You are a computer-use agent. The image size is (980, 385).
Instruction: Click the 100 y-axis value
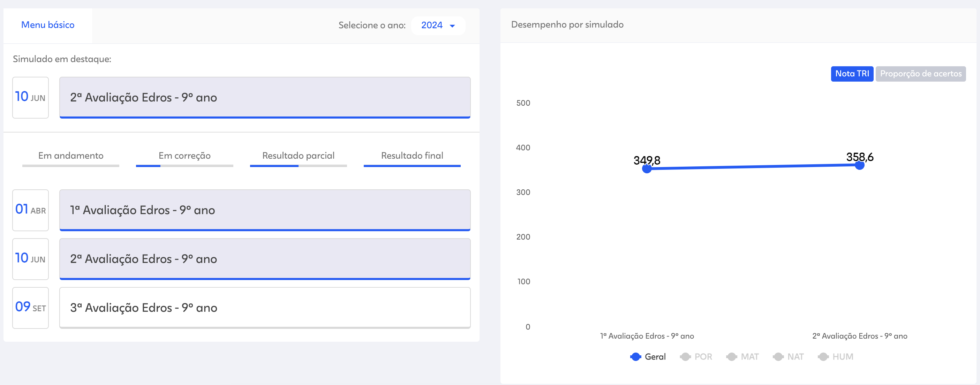pyautogui.click(x=523, y=281)
